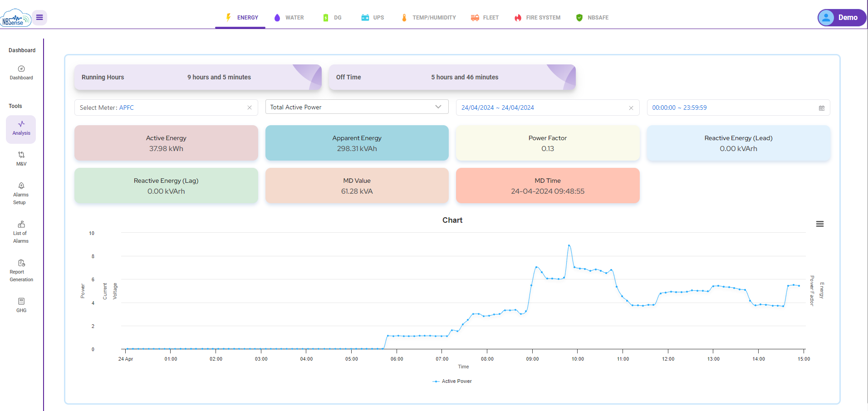Open the chart hamburger export menu
Viewport: 868px width, 411px height.
click(820, 224)
